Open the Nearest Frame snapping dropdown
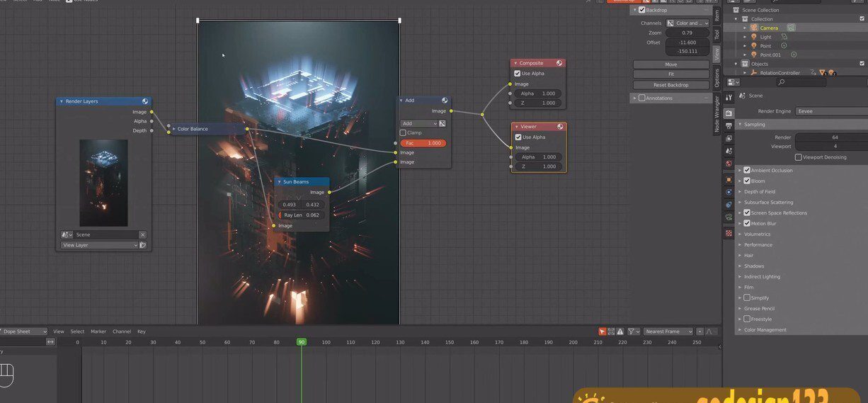This screenshot has width=868, height=403. [668, 331]
